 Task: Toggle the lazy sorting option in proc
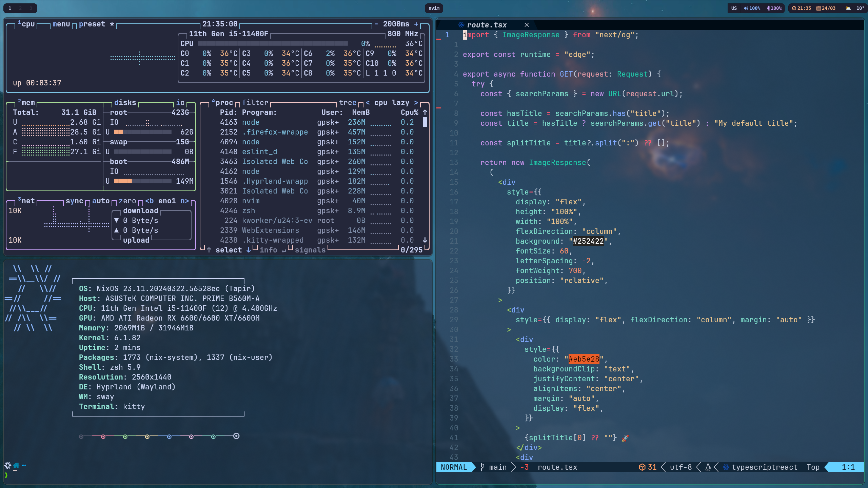tap(400, 103)
